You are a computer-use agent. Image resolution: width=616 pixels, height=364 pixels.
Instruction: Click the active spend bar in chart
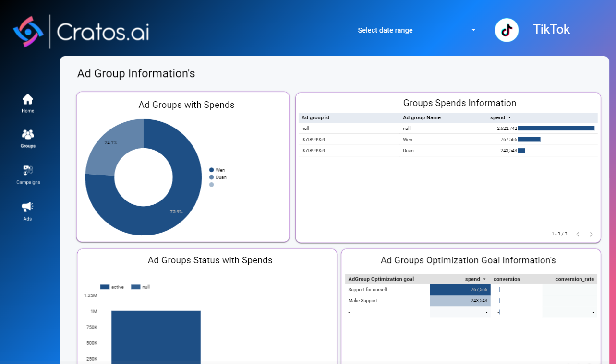[x=156, y=337]
